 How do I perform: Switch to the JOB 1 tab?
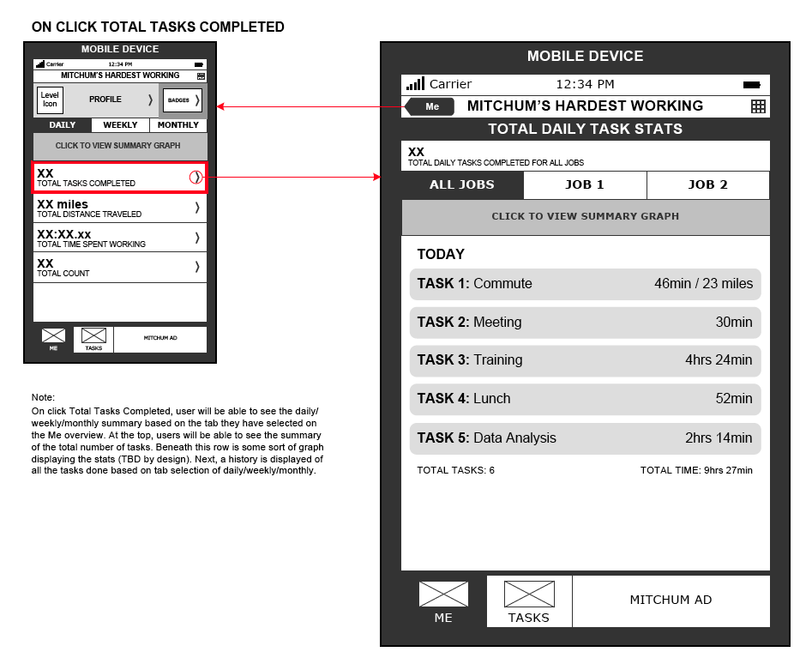click(585, 185)
